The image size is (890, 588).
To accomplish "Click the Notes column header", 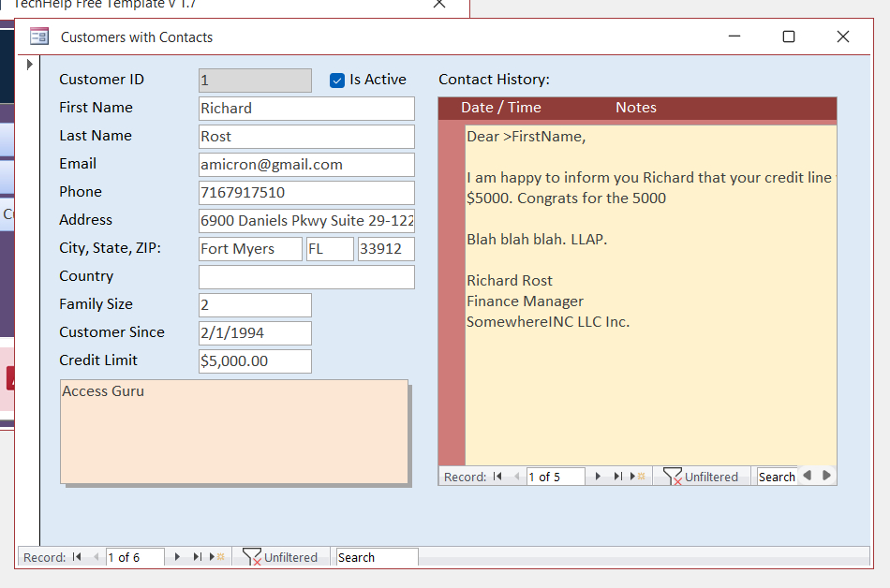I will [x=635, y=108].
